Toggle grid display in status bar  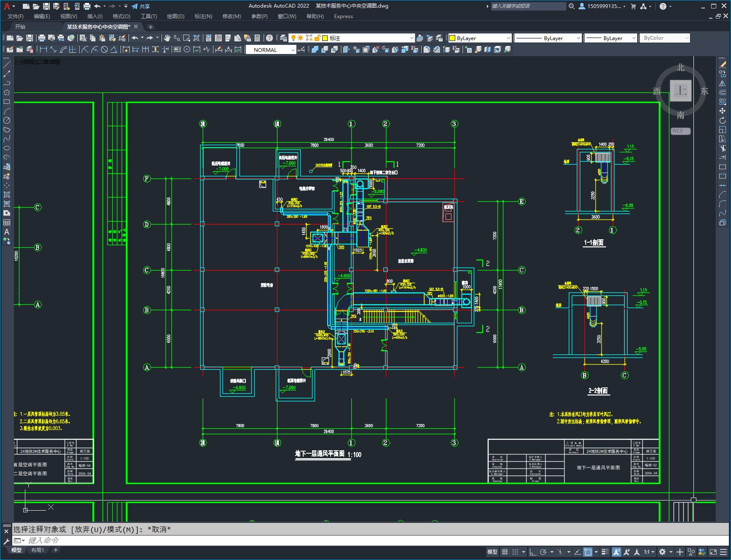click(505, 552)
